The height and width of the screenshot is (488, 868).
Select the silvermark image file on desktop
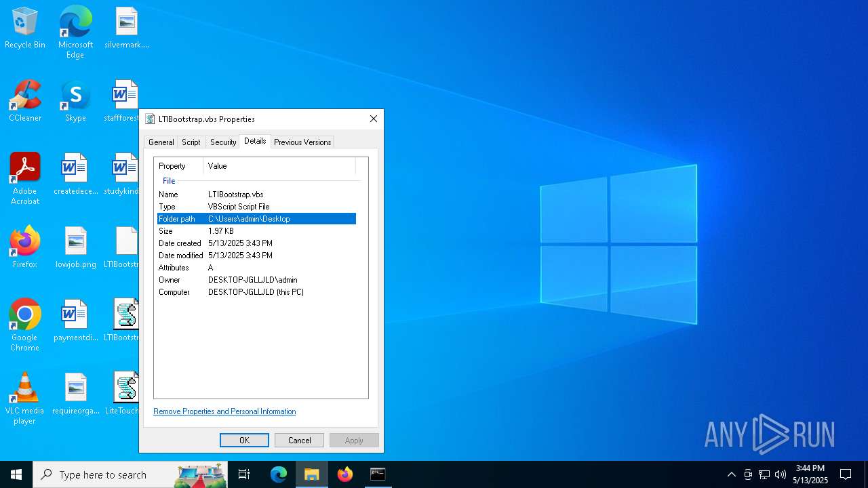127,28
